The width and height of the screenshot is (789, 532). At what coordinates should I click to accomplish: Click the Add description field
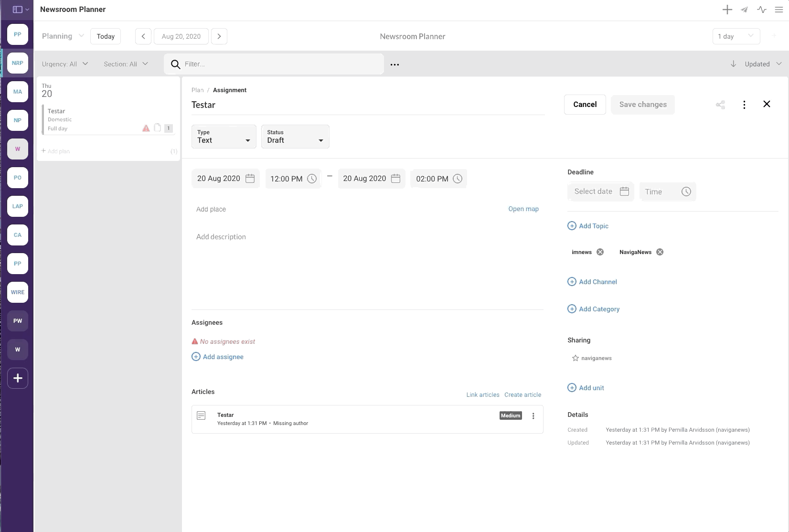(x=221, y=237)
